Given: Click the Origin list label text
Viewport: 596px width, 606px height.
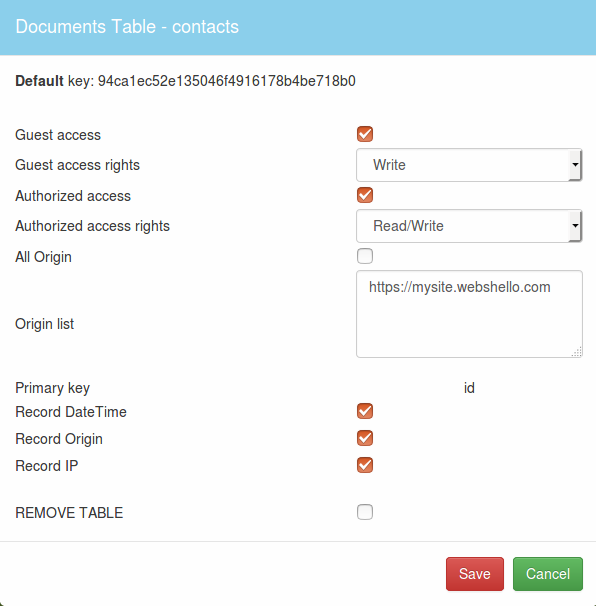Looking at the screenshot, I should pyautogui.click(x=44, y=324).
